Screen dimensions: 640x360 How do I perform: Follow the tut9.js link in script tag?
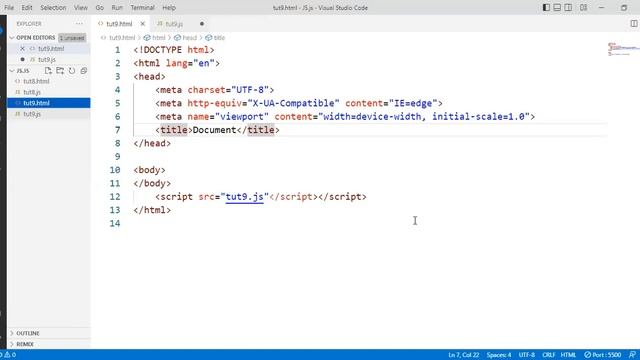point(244,197)
